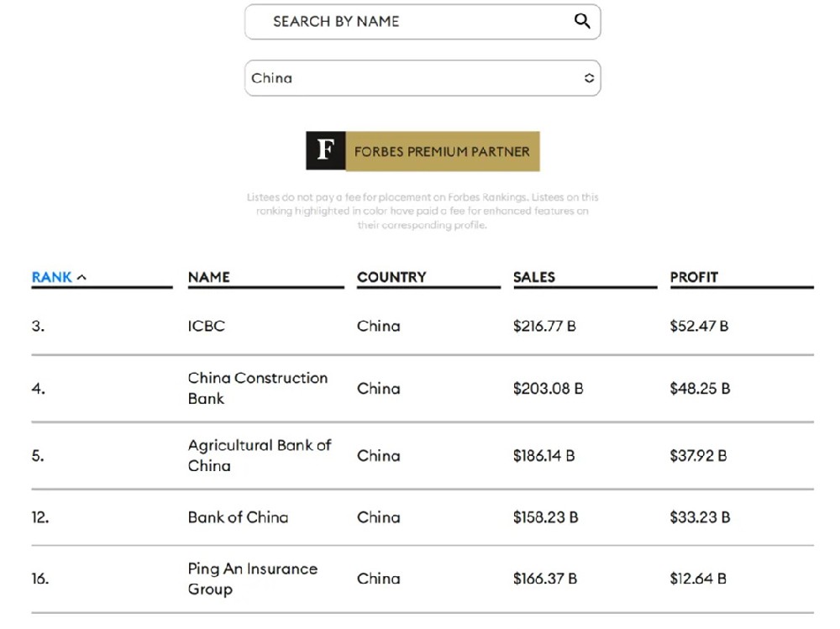Click ICBC sales value $216.77 B

click(x=544, y=326)
